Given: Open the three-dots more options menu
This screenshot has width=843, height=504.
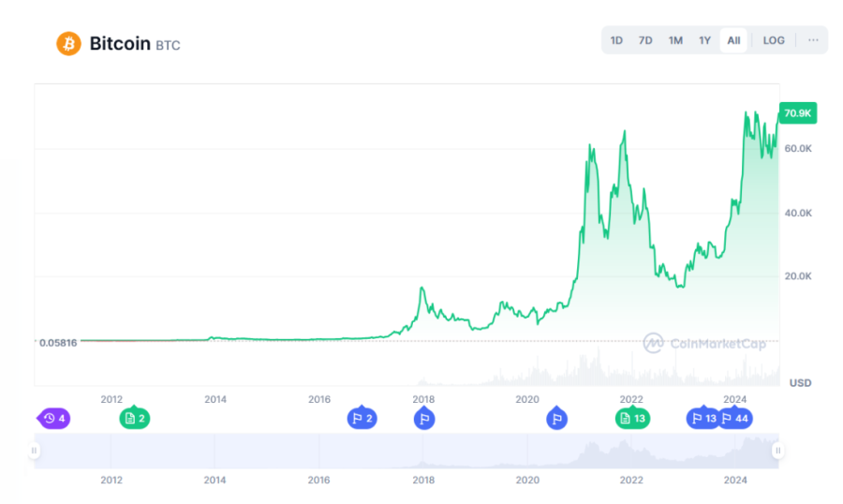Looking at the screenshot, I should click(813, 40).
